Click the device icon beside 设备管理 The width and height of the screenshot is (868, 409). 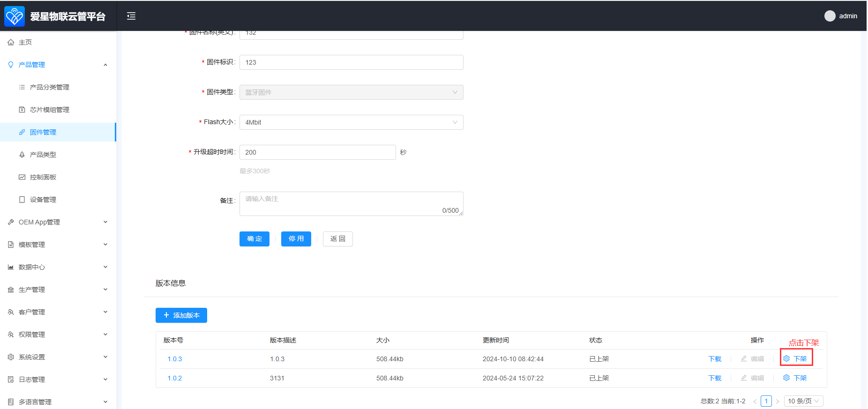tap(22, 200)
